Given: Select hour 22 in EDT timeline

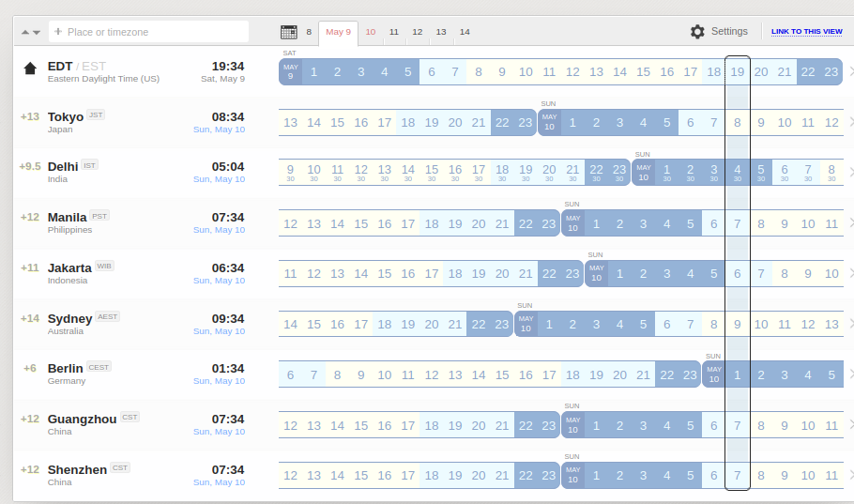Looking at the screenshot, I should coord(808,72).
